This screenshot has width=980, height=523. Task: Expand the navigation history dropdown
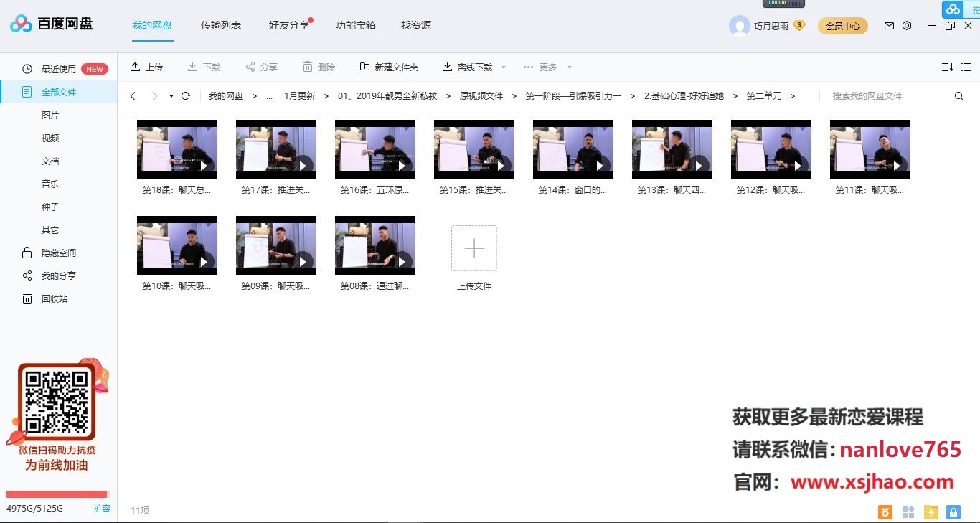(x=171, y=96)
